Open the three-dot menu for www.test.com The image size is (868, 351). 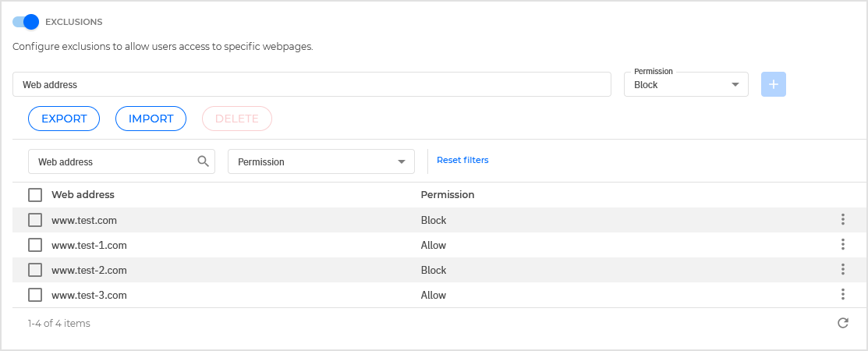pyautogui.click(x=842, y=220)
